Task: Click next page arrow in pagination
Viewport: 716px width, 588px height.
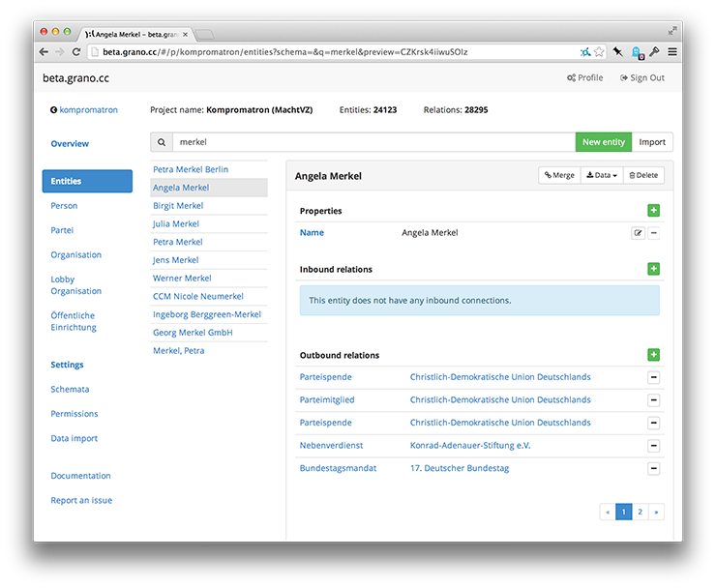Action: click(656, 512)
